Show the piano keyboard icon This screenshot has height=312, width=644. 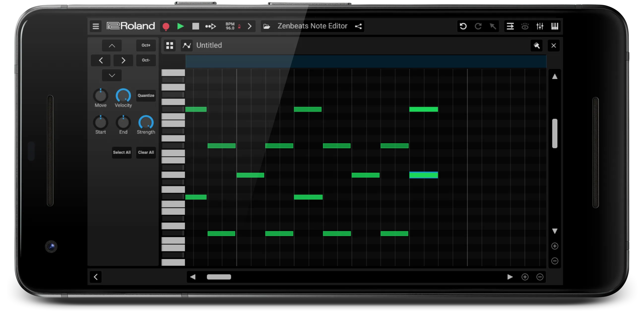[x=554, y=26]
